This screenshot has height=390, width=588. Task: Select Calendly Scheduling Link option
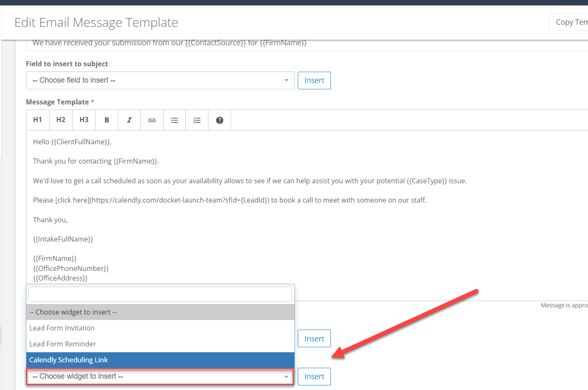pos(160,360)
